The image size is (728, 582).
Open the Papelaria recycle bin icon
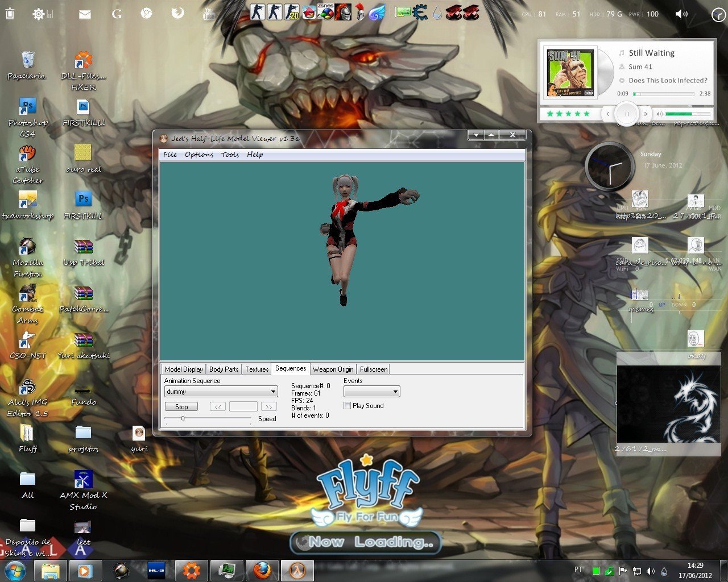(27, 60)
